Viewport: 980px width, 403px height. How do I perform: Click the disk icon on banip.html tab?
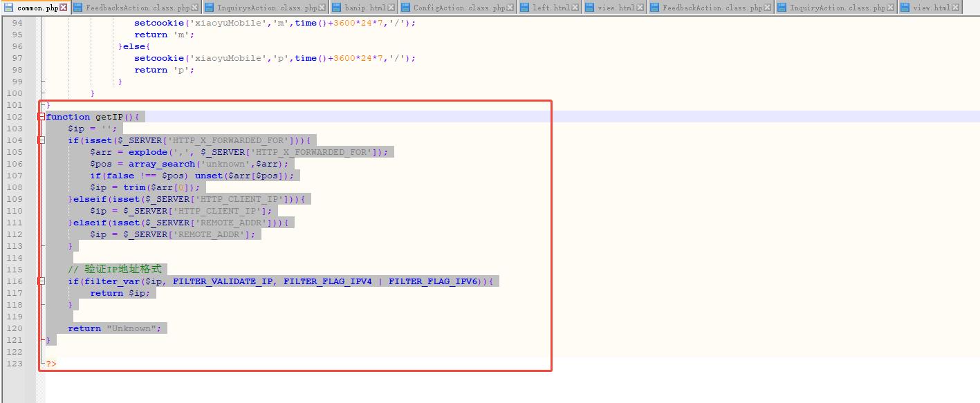click(x=336, y=8)
